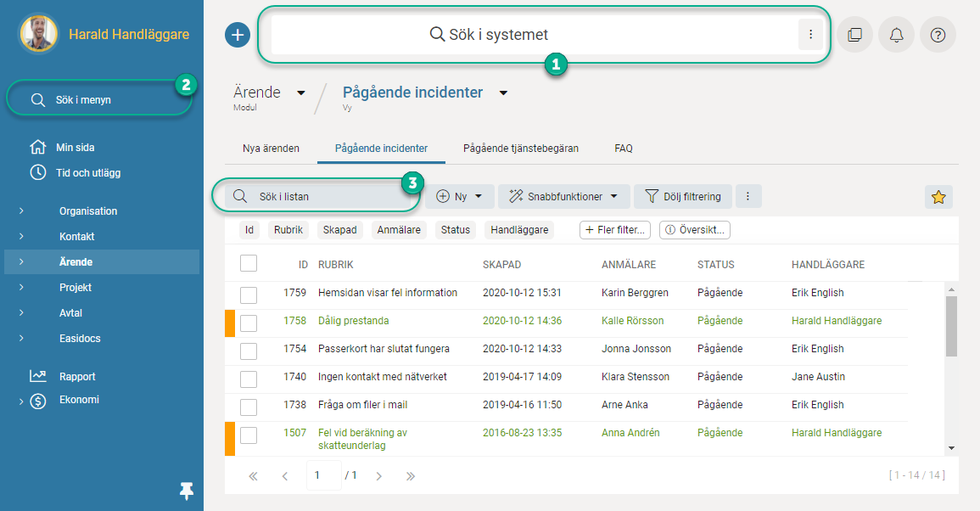The height and width of the screenshot is (511, 980).
Task: Open Rapport in the sidebar
Action: (76, 376)
